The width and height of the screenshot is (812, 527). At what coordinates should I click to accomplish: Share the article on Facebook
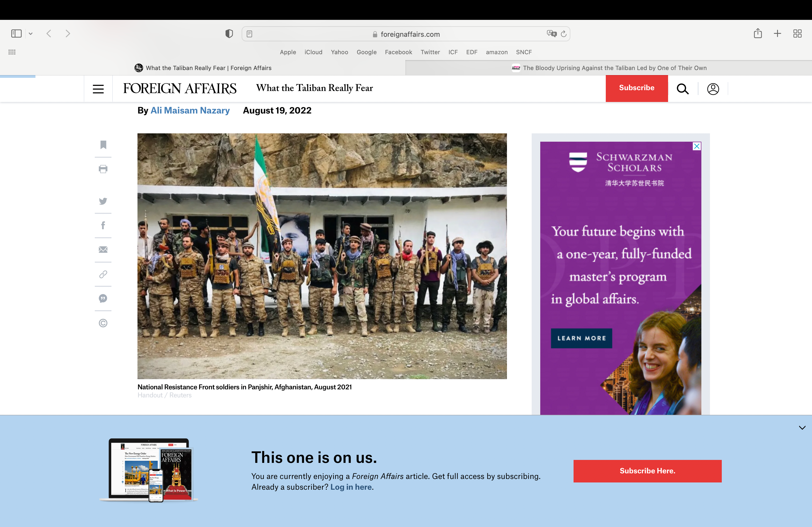tap(103, 225)
